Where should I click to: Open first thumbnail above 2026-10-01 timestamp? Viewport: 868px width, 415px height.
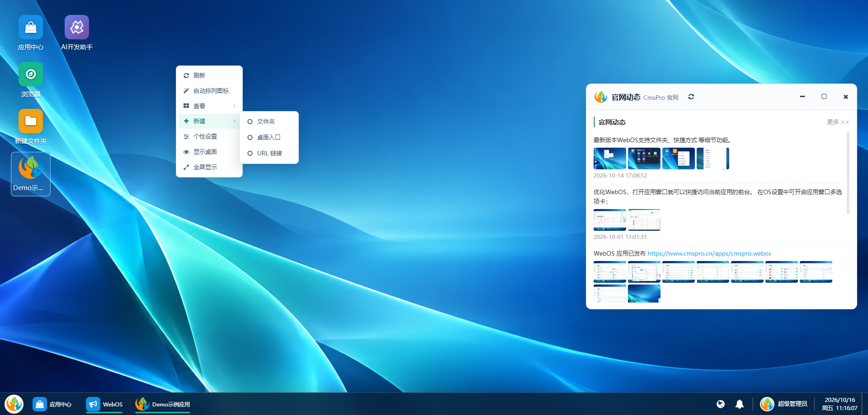[610, 220]
